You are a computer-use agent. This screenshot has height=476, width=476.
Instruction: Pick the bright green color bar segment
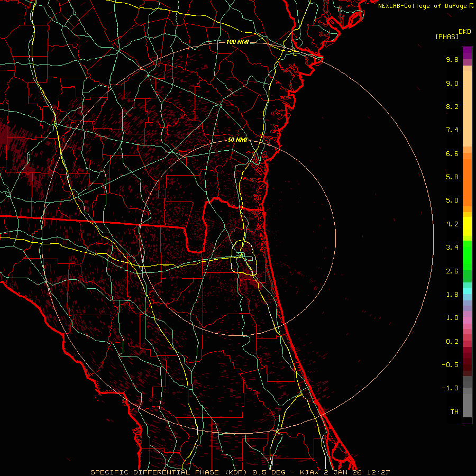467,255
